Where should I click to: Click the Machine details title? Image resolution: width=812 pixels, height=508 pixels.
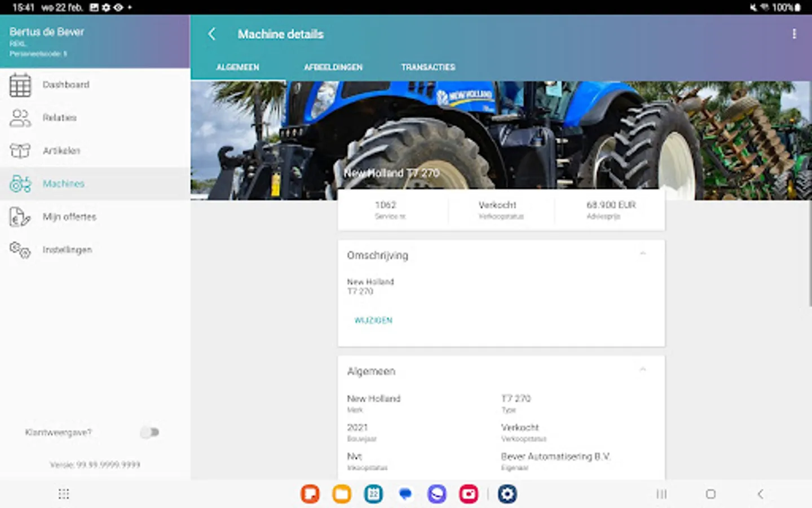280,34
